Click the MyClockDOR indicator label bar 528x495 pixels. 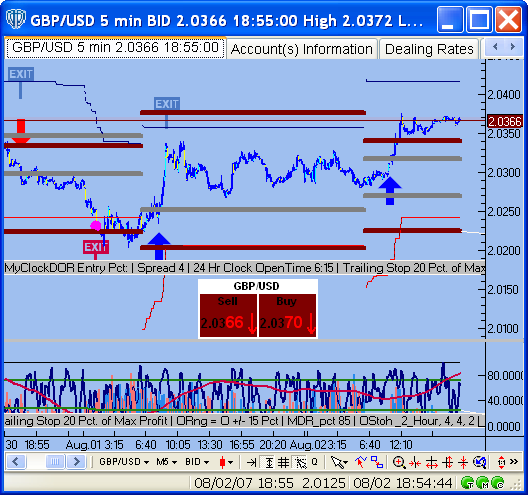click(x=244, y=268)
